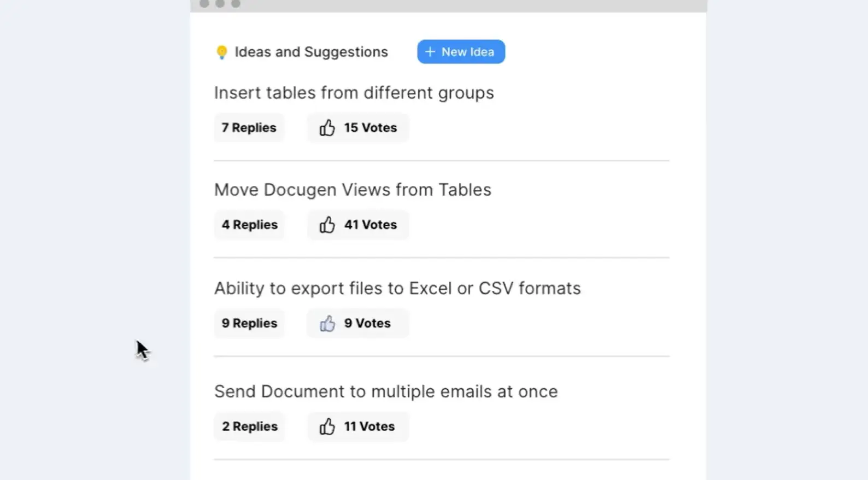Click the 11 Votes label

370,426
